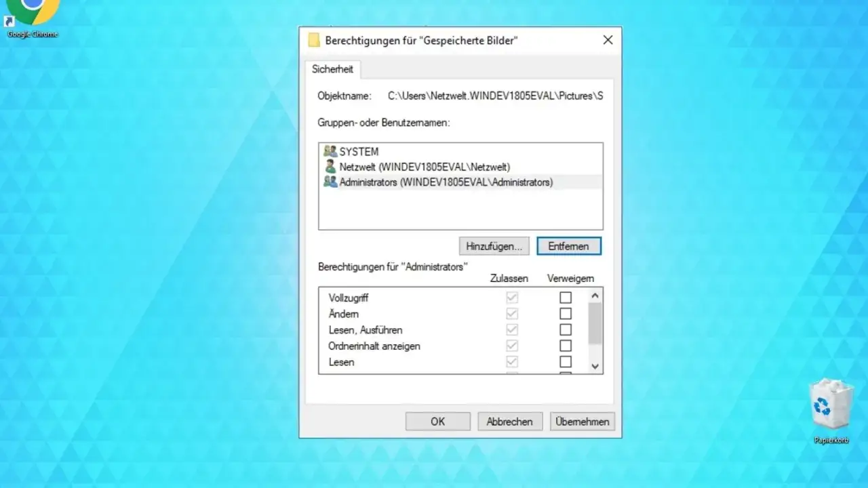Switch to the Sicherheit tab
The image size is (868, 488).
pos(332,69)
